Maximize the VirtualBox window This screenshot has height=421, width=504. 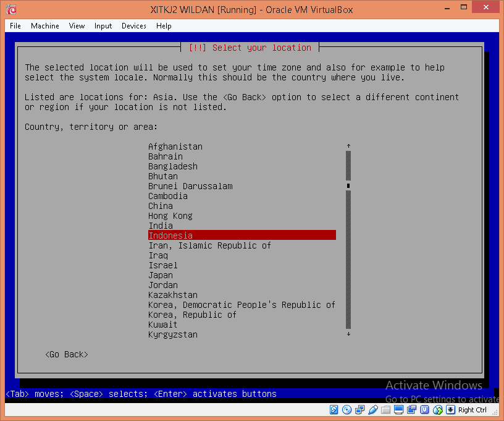coord(463,7)
